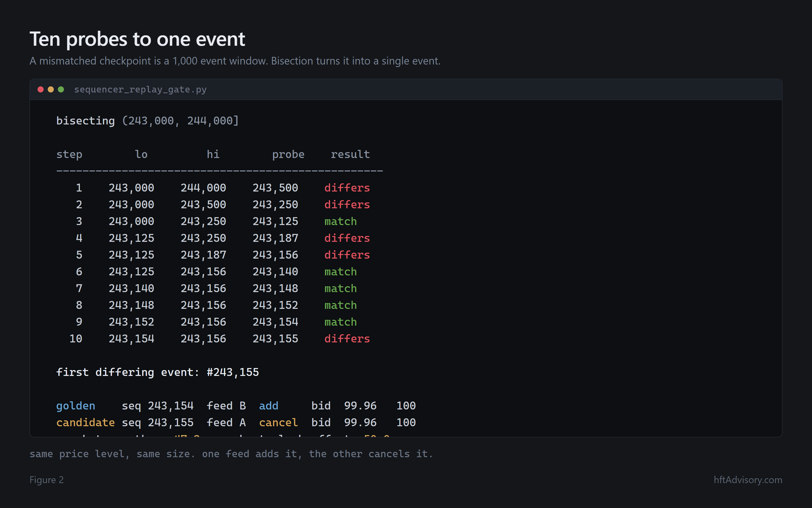812x508 pixels.
Task: Click the subtitle about a mismatched checkpoint
Action: point(235,61)
